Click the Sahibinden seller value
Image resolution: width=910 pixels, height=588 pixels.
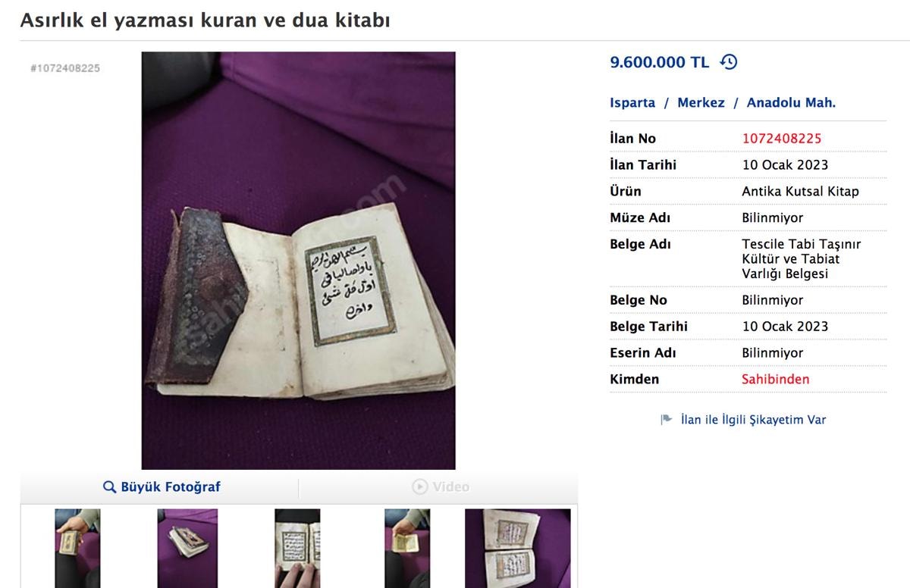click(775, 379)
